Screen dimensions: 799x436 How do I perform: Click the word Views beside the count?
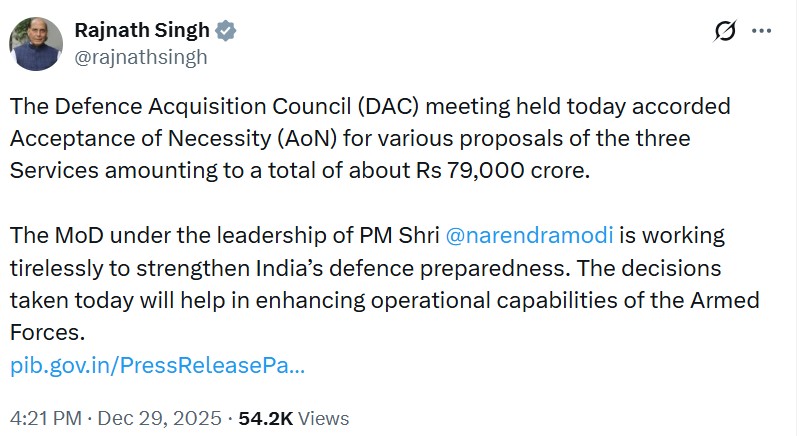322,418
